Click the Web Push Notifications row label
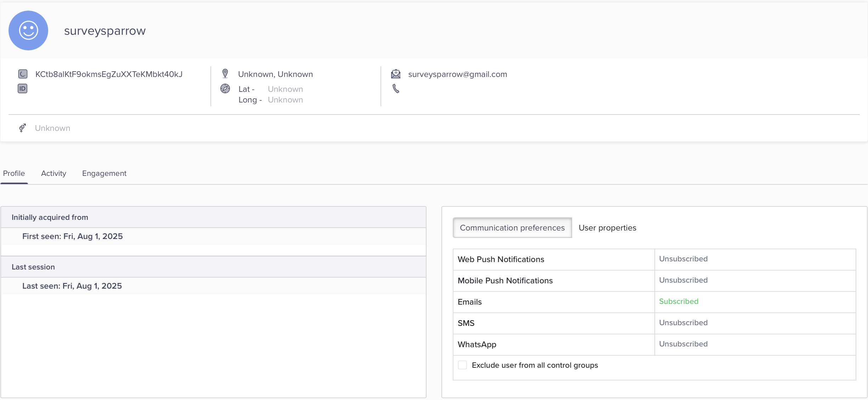The height and width of the screenshot is (400, 868). point(501,259)
